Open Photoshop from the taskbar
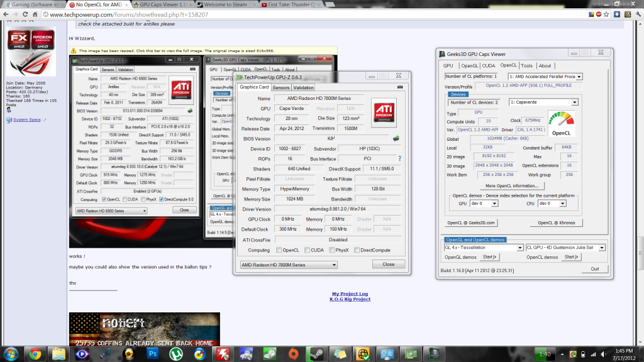This screenshot has width=644, height=362. [151, 353]
